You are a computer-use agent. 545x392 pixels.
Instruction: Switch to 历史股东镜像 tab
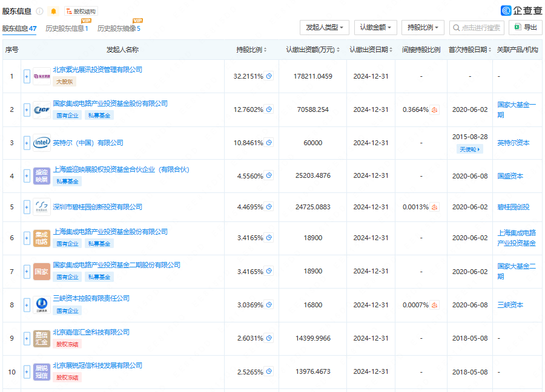[119, 28]
